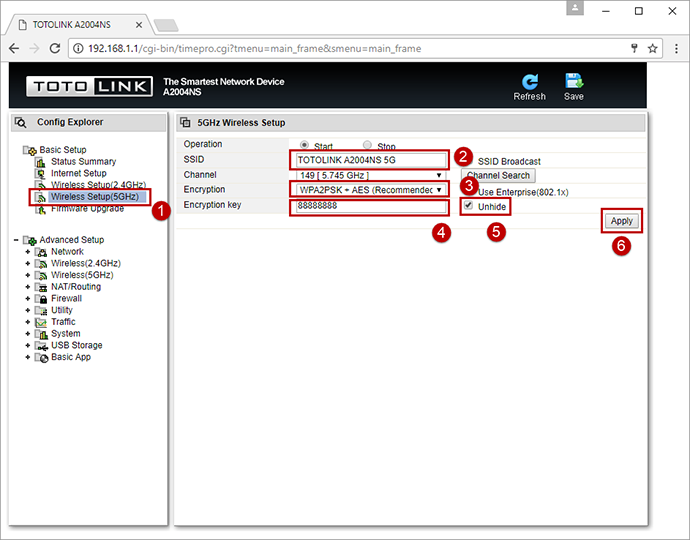Click the Advanced Setup folder icon

(x=30, y=240)
